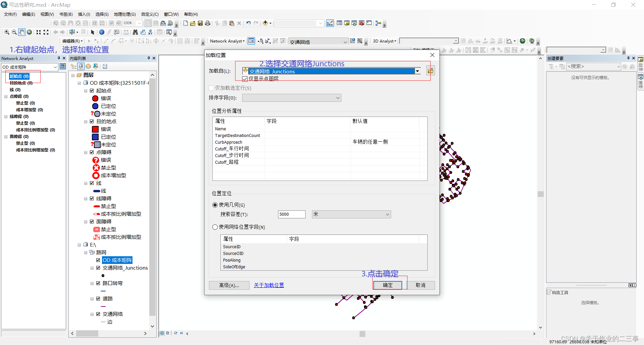Toggle the 交通网络_Junctions layer checkbox

tap(98, 268)
